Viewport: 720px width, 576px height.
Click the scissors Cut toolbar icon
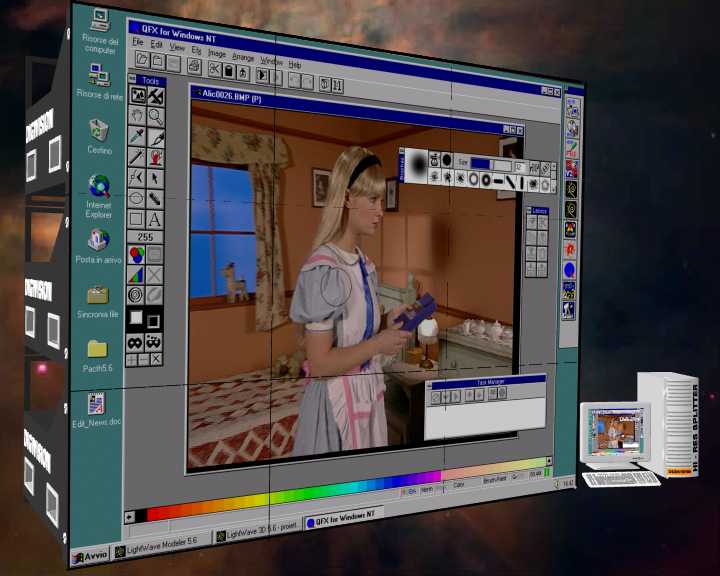click(214, 68)
